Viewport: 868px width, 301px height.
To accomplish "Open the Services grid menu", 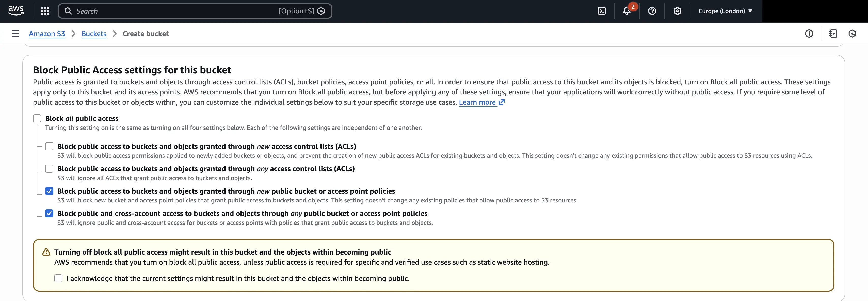I will pos(45,11).
